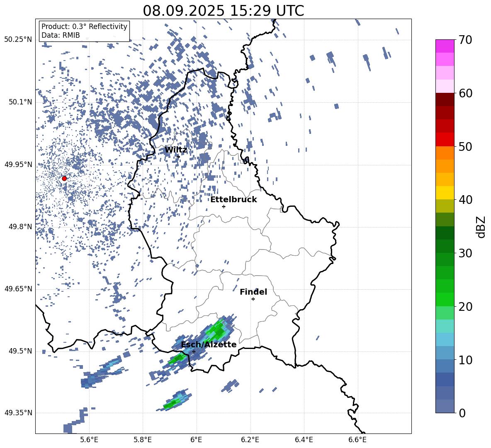This screenshot has height=448, width=491.
Task: Click the Findel station cross marker
Action: click(253, 299)
